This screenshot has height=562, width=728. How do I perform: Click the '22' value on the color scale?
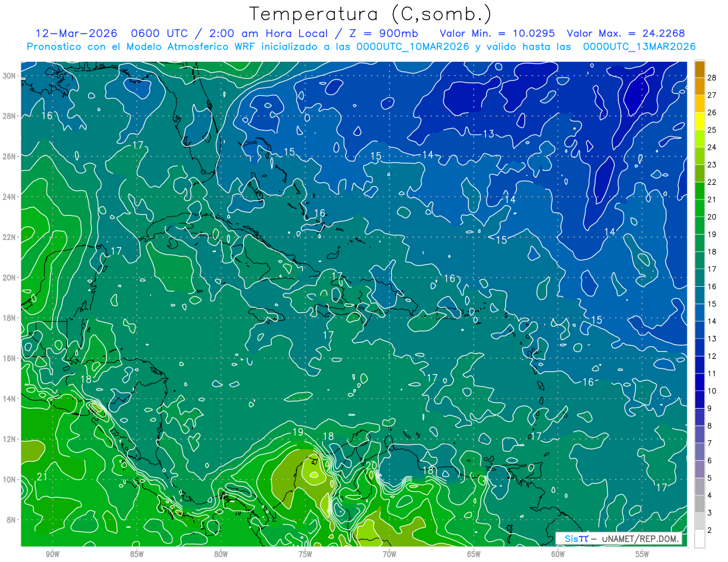pyautogui.click(x=712, y=182)
